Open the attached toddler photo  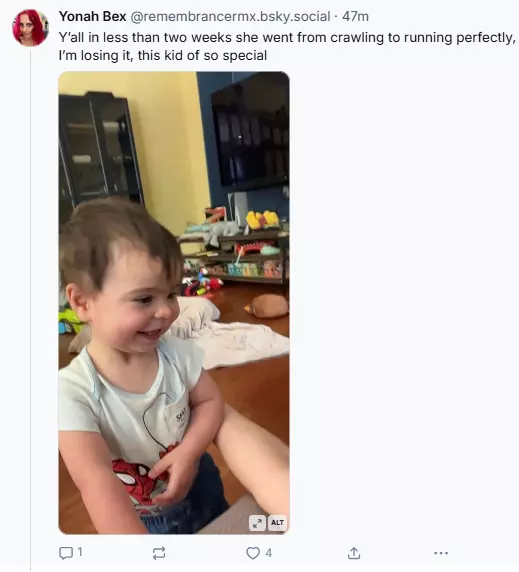click(x=174, y=303)
